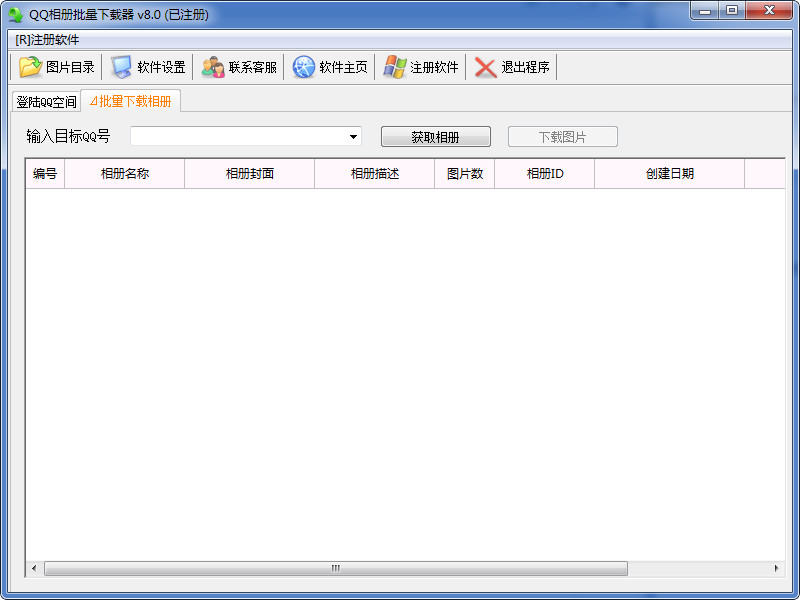Open the [R]注册软件 menu
The width and height of the screenshot is (800, 600).
pyautogui.click(x=47, y=40)
